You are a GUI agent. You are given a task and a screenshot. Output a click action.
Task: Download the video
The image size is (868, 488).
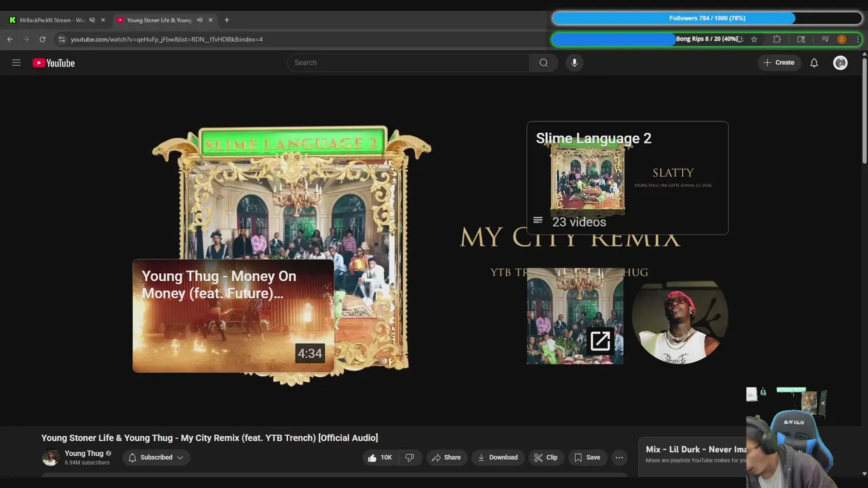pyautogui.click(x=498, y=457)
